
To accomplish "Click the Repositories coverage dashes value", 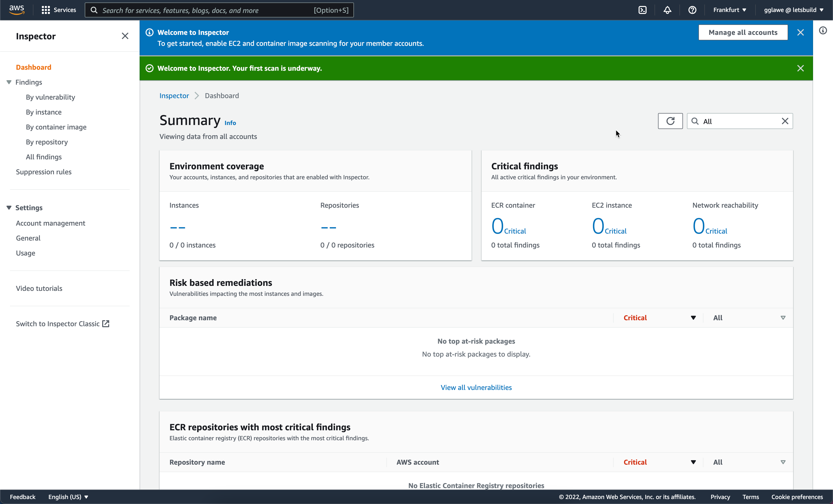I will (328, 227).
